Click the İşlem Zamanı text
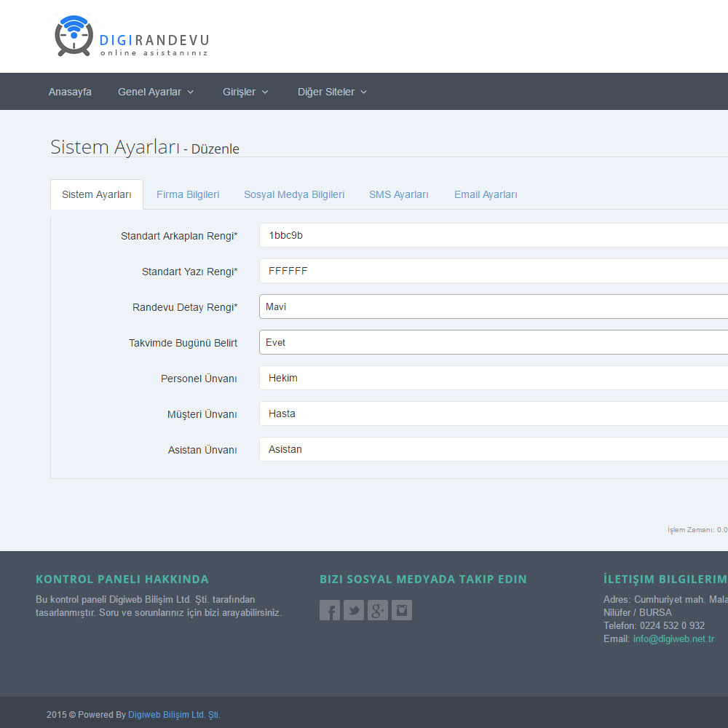This screenshot has width=728, height=728. (x=697, y=530)
